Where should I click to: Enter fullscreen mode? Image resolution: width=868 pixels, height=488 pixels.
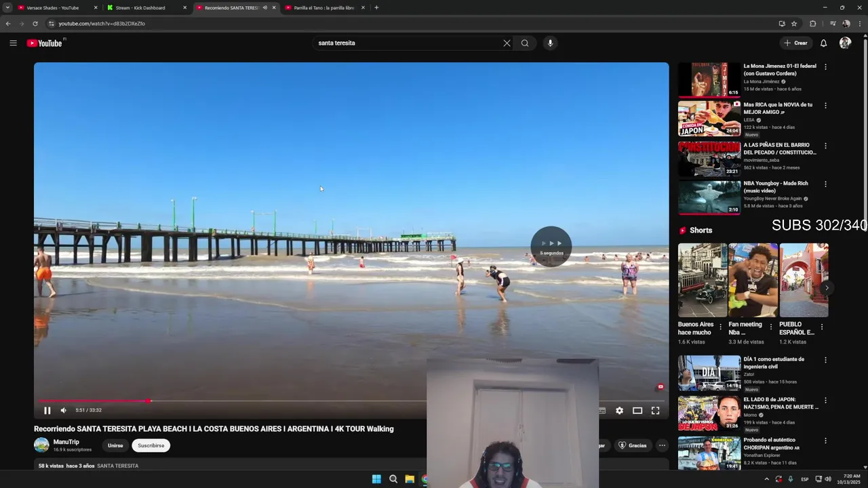pyautogui.click(x=656, y=410)
